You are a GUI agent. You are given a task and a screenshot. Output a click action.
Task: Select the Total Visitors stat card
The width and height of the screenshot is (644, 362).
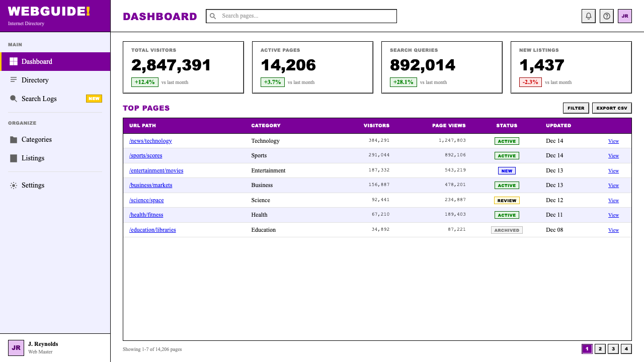click(x=183, y=67)
